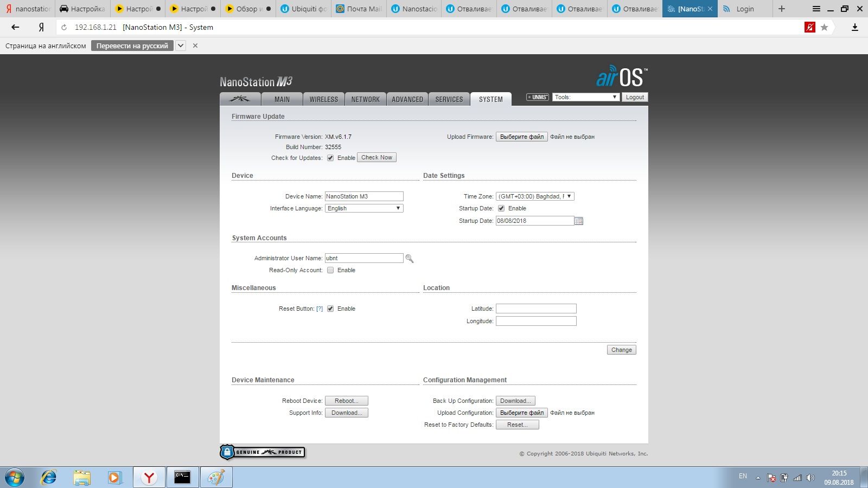868x488 pixels.
Task: Click the Startup Date text field
Action: (535, 221)
